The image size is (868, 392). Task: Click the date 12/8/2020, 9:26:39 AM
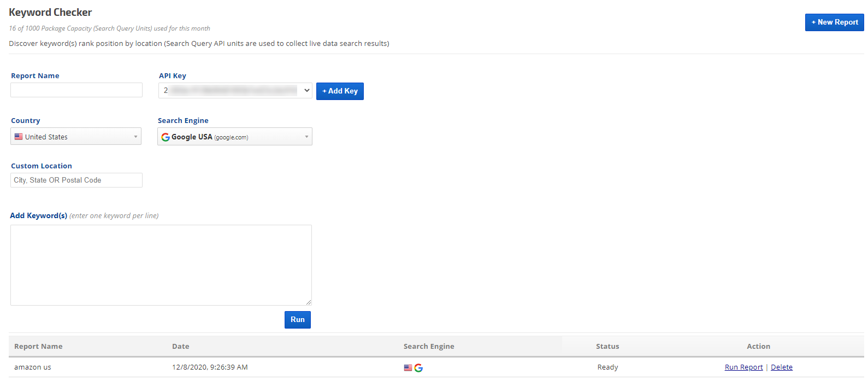tap(210, 367)
